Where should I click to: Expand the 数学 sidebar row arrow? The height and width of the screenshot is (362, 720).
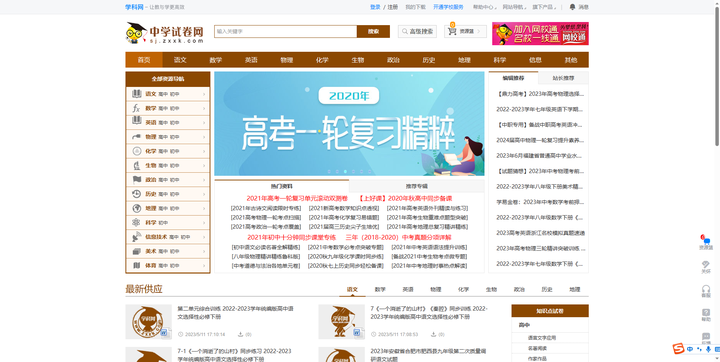pos(204,108)
